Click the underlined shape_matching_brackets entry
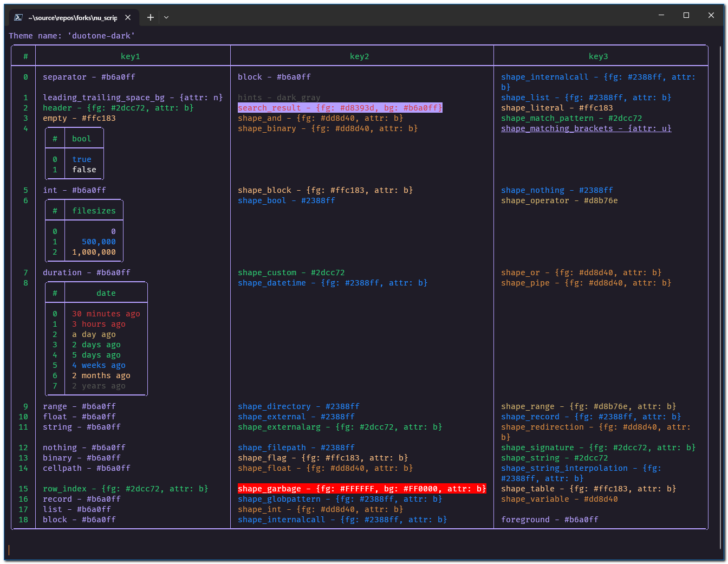 click(587, 128)
